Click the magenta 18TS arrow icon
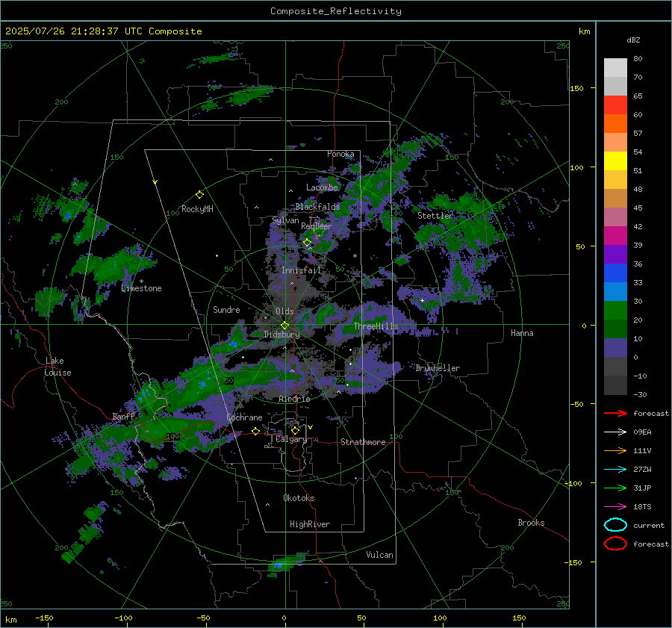 click(615, 507)
